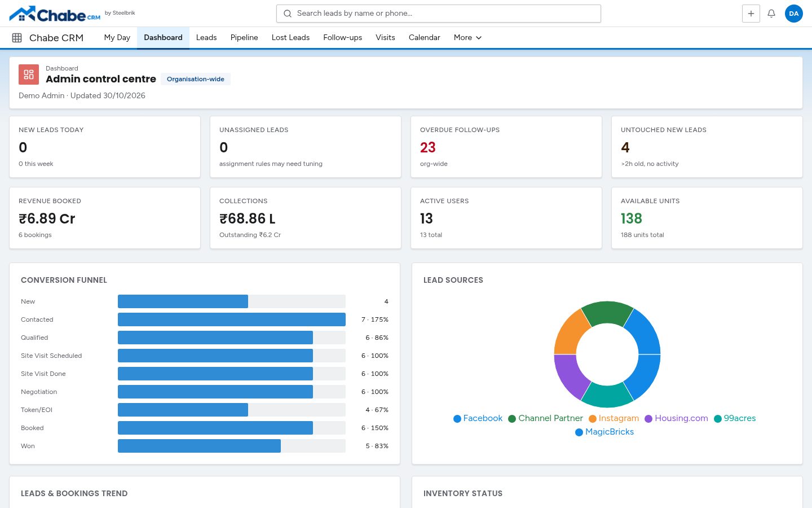Open the Unassigned Leads card

point(306,147)
